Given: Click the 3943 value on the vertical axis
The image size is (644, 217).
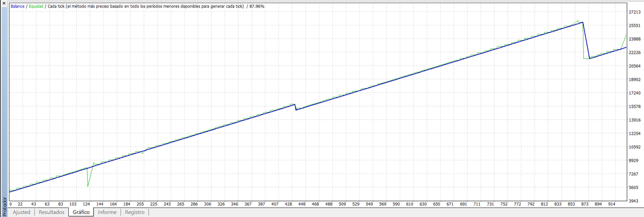Looking at the screenshot, I should [x=635, y=201].
